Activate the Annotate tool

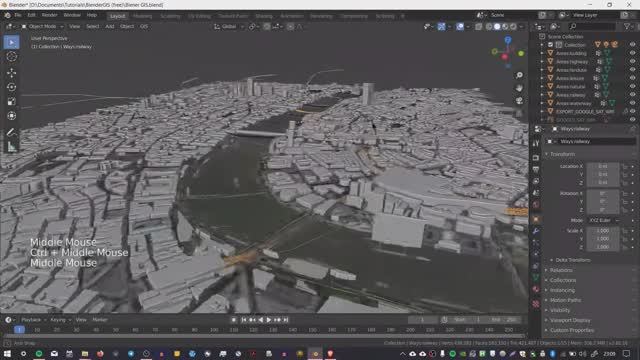tap(11, 132)
